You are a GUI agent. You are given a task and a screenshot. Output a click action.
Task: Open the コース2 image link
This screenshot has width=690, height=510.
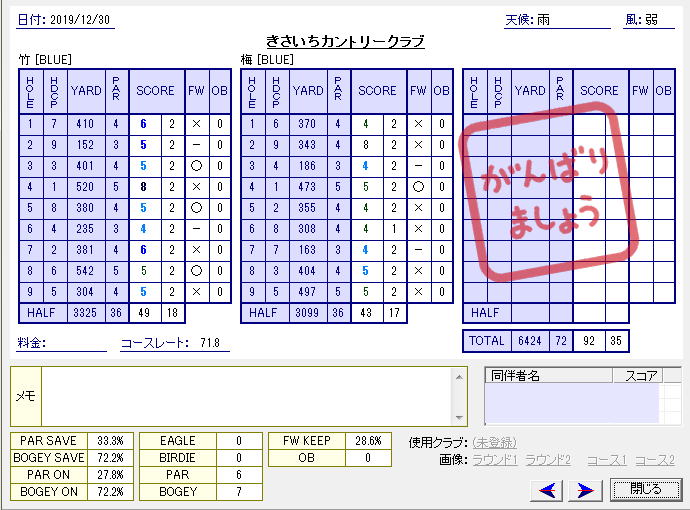tap(655, 460)
